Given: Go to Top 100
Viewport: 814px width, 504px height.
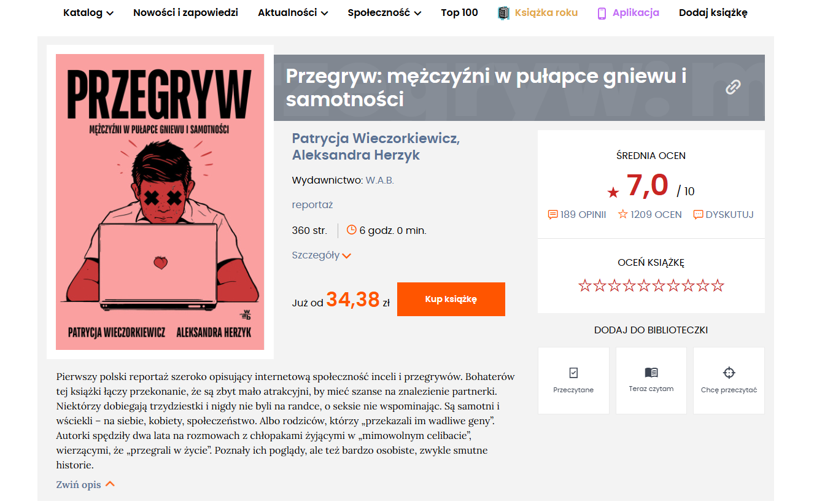Looking at the screenshot, I should 459,13.
